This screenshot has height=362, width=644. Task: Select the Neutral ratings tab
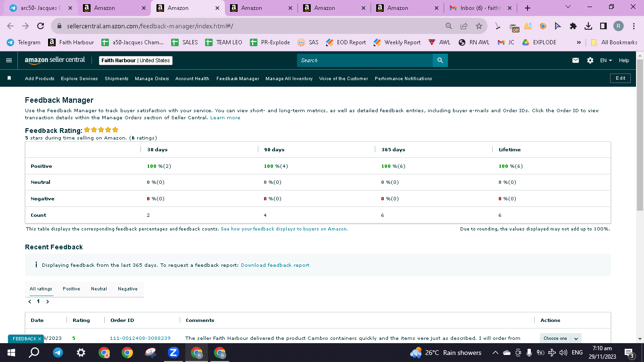point(99,289)
